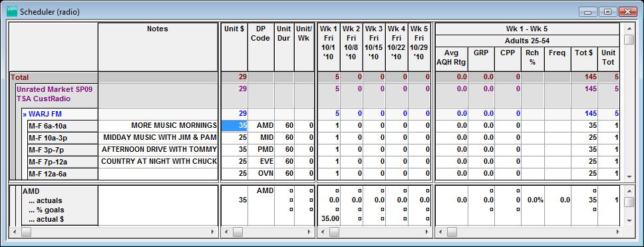Click the ... actuals row label
The height and width of the screenshot is (247, 644).
point(45,200)
